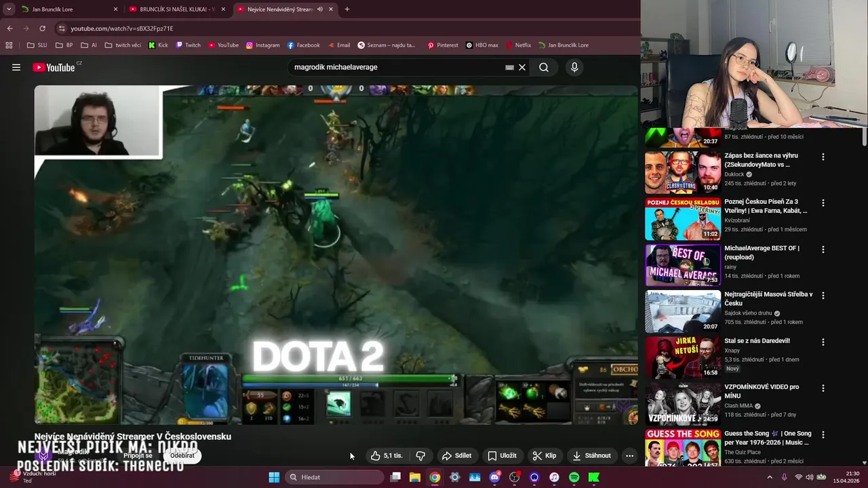Open the options menu for VZPOMÍNKOVÉ VIDEO pro MÍNU
The height and width of the screenshot is (488, 868).
coord(823,388)
